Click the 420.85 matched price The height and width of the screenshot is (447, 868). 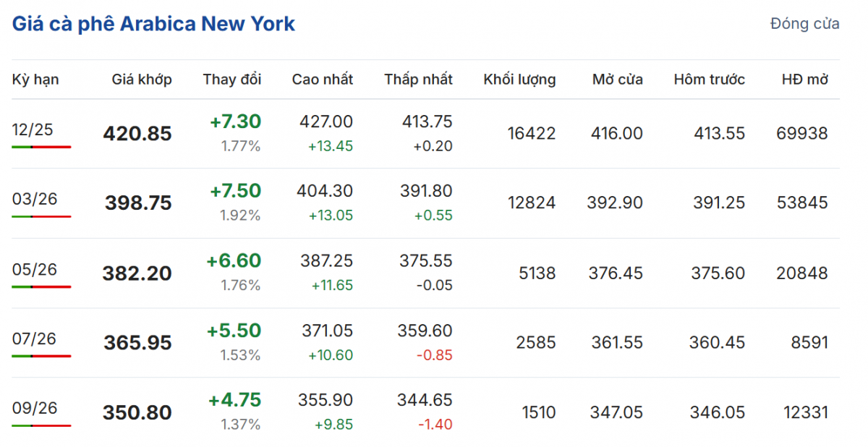pos(137,134)
